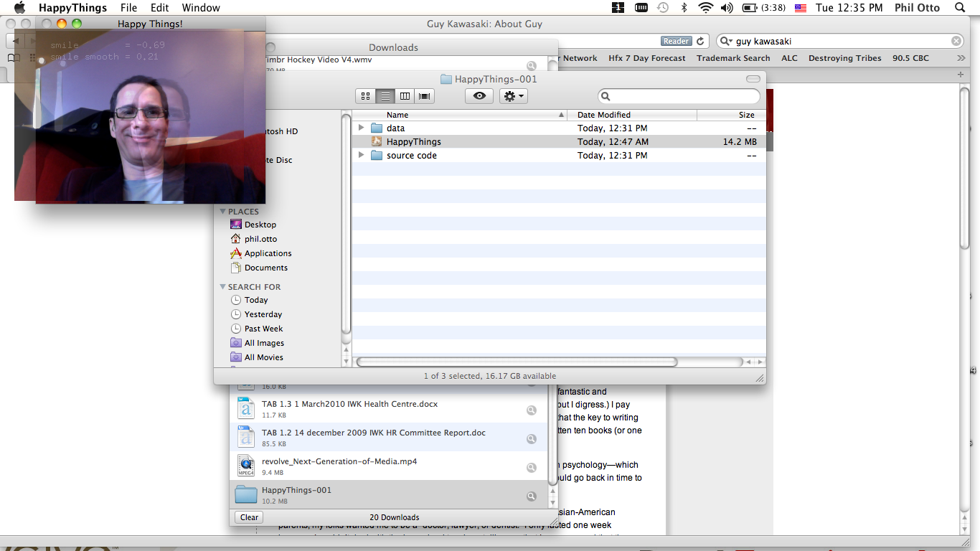Screen dimensions: 980x551
Task: Open the Trademark Search bookmark
Action: click(732, 58)
